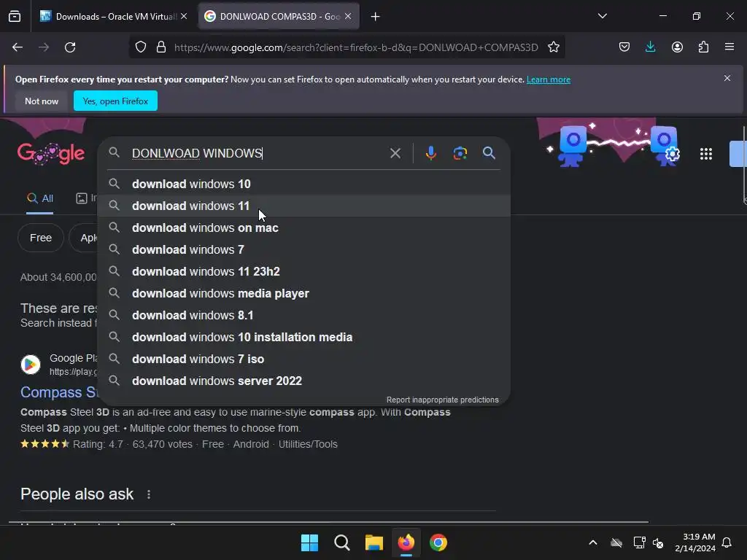This screenshot has width=747, height=560.
Task: Go back to previous page
Action: point(18,47)
